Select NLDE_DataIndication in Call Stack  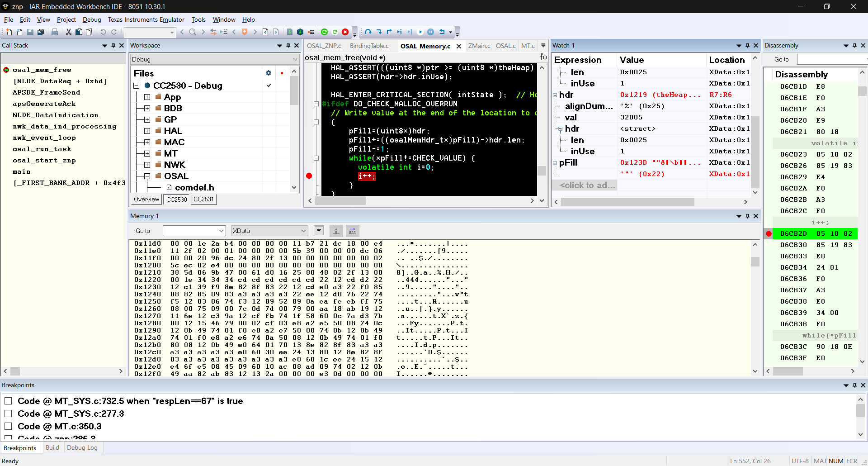coord(55,115)
